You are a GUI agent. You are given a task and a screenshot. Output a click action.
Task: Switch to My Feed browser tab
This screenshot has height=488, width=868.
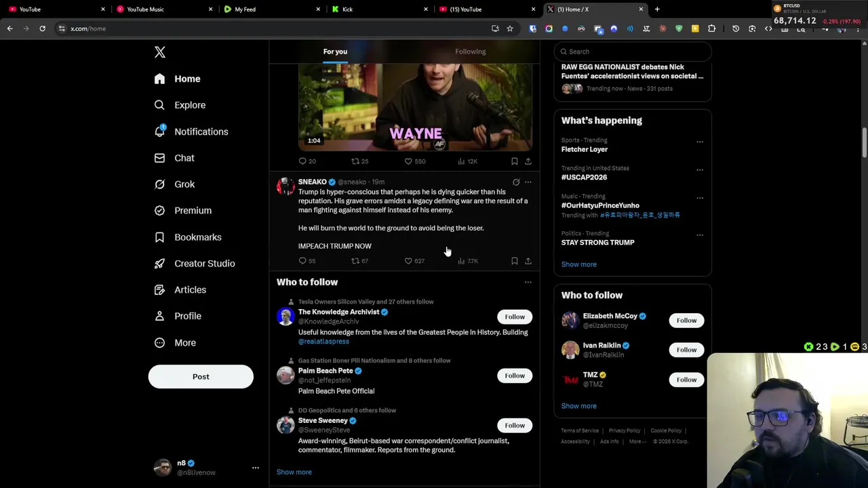click(x=271, y=9)
